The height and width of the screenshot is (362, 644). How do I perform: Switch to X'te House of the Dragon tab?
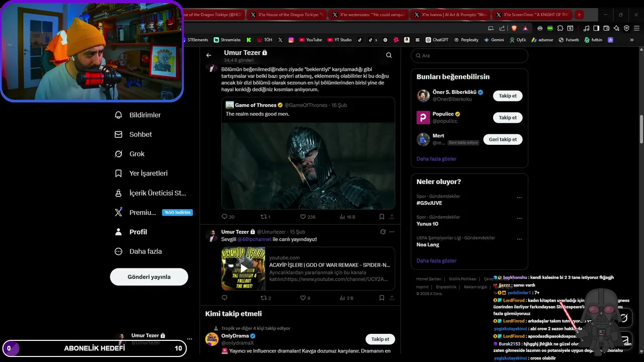(x=286, y=15)
